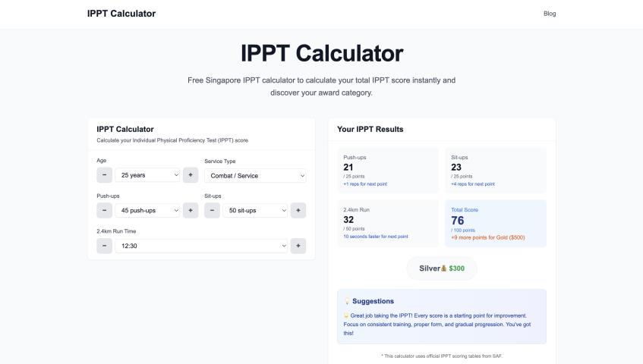Open the Blog link in header
The height and width of the screenshot is (364, 643).
[x=550, y=14]
